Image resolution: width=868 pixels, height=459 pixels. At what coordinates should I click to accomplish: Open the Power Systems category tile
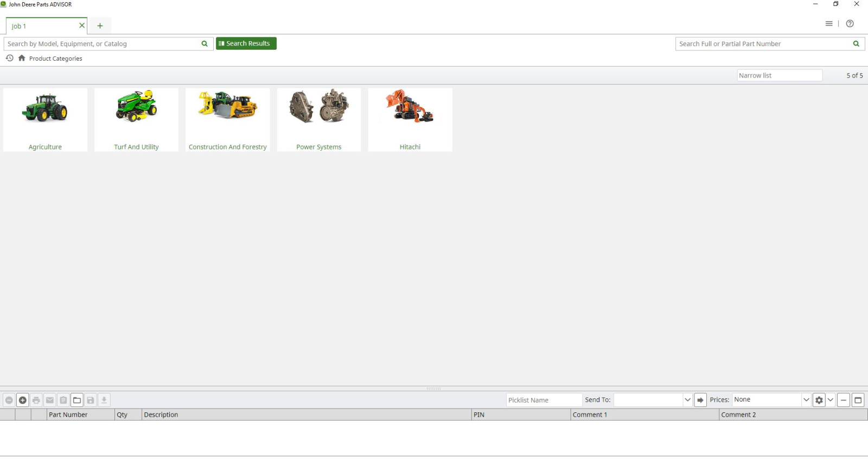[x=319, y=120]
